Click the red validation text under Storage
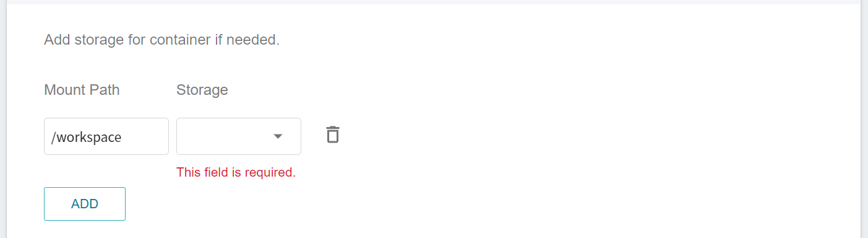 click(x=236, y=172)
